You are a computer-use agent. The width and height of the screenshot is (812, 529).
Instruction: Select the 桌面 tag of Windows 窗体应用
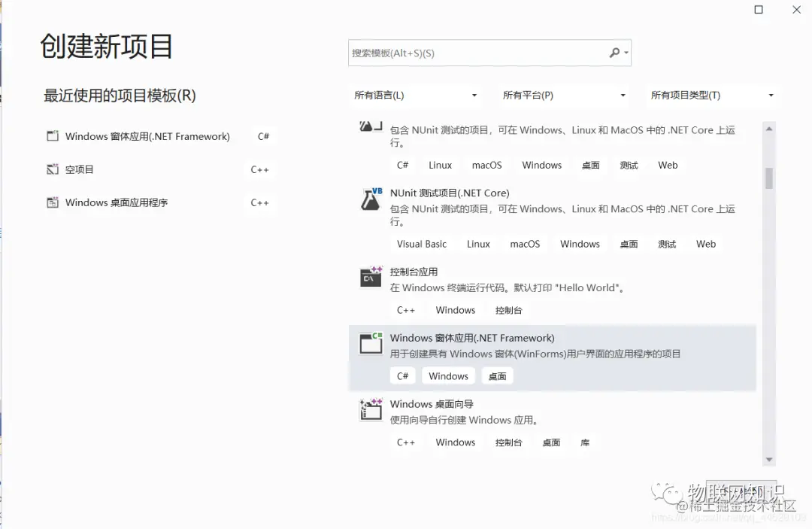[497, 375]
